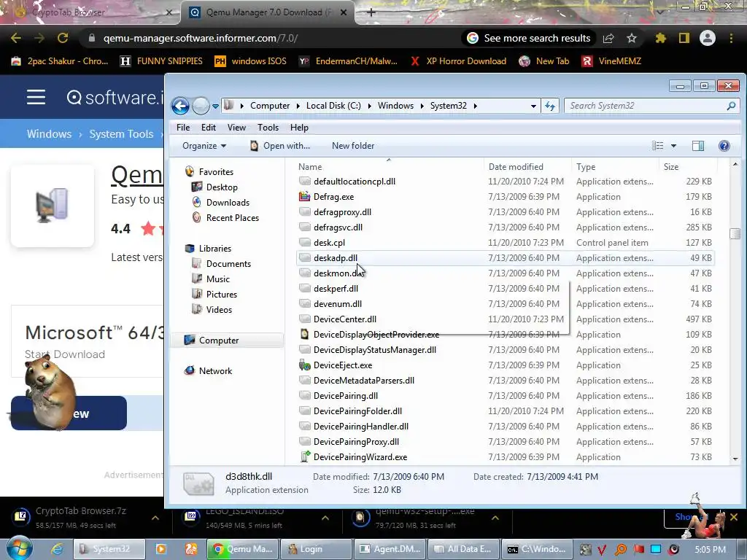The height and width of the screenshot is (560, 747).
Task: Open the Videos library
Action: pos(219,309)
